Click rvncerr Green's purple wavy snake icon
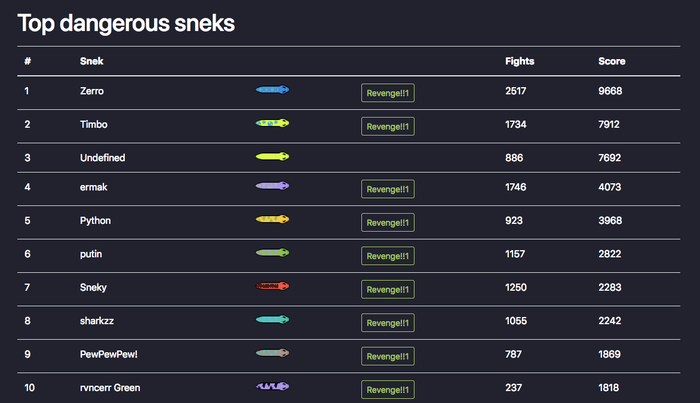The height and width of the screenshot is (403, 700). pyautogui.click(x=273, y=386)
